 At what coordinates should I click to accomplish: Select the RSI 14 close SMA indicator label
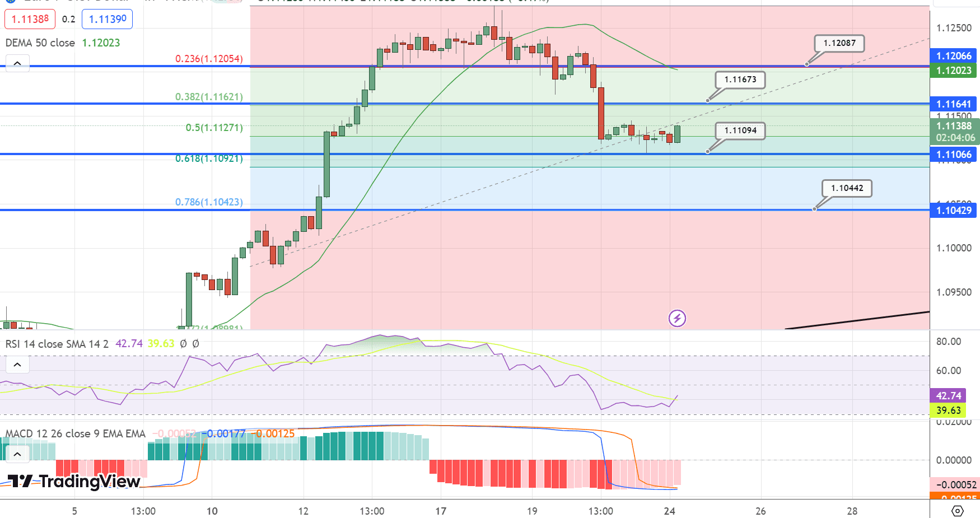pos(57,344)
